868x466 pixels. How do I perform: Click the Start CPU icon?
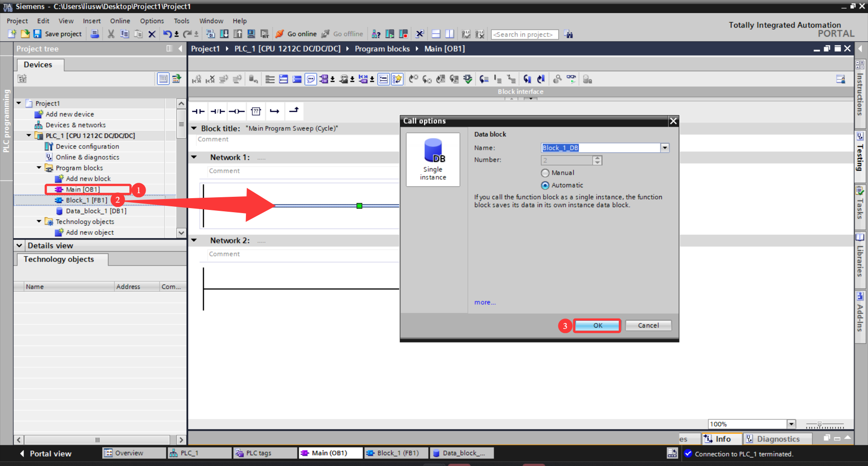[390, 34]
